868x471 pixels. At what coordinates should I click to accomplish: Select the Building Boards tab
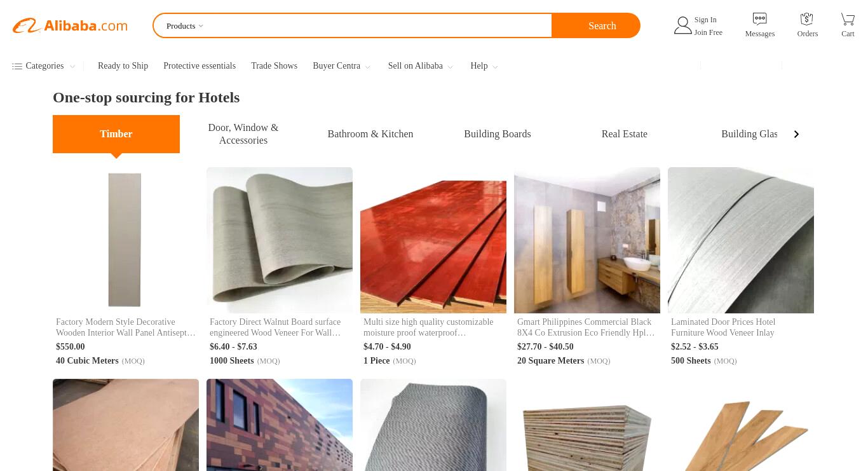point(498,134)
